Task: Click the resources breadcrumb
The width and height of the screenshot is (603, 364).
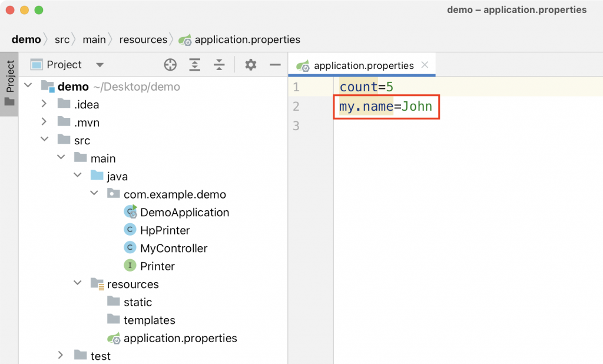Action: (143, 39)
